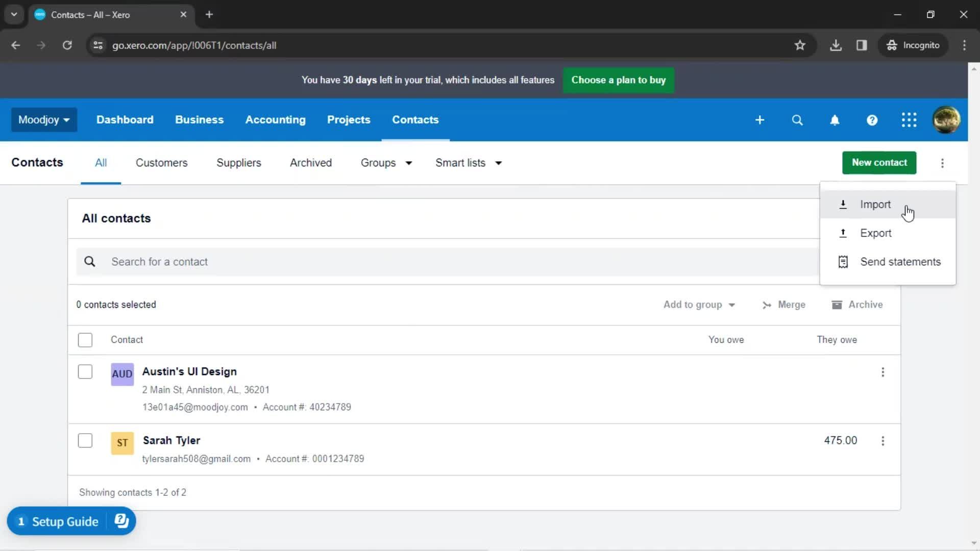Open the user profile avatar
Screen dimensions: 980x551
[946, 120]
